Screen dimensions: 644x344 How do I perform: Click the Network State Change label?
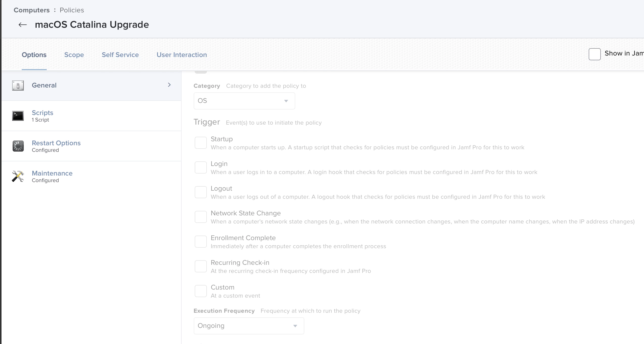(x=246, y=213)
